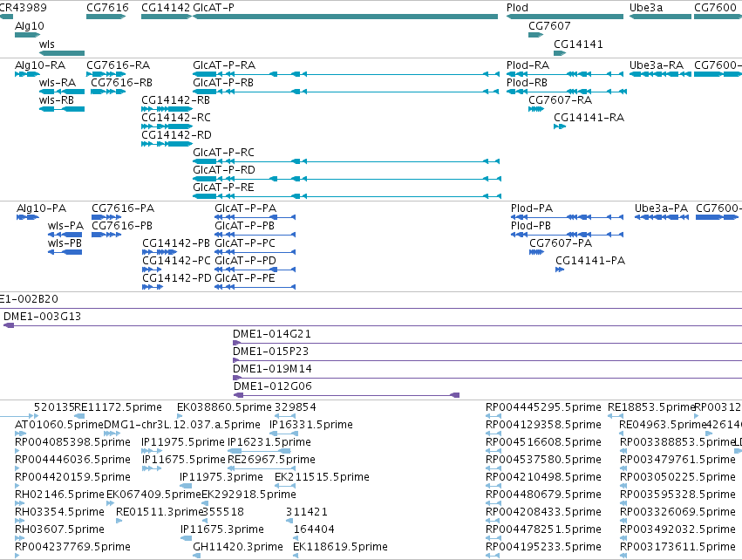The width and height of the screenshot is (742, 560).
Task: Select EST RP004237769.5prime
Action: pos(72,547)
